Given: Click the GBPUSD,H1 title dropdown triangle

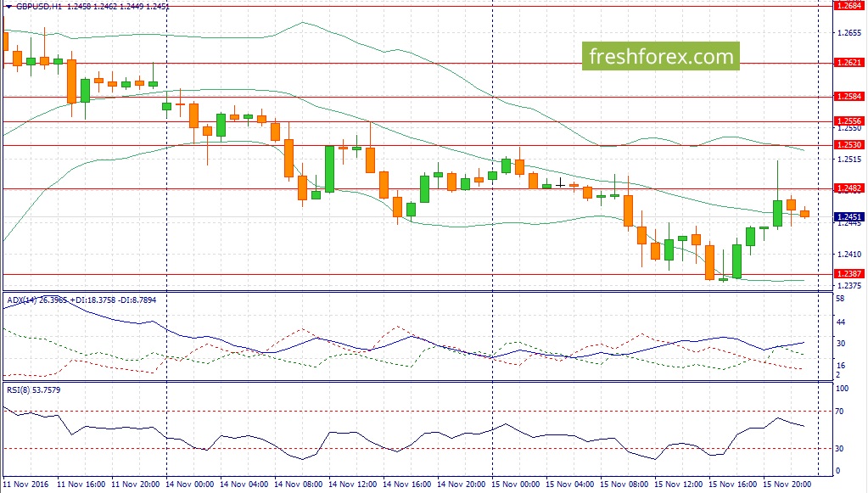Looking at the screenshot, I should (8, 7).
